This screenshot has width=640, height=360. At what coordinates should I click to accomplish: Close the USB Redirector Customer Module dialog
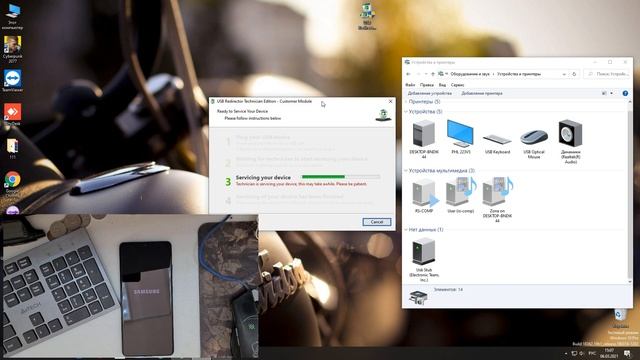[x=390, y=101]
